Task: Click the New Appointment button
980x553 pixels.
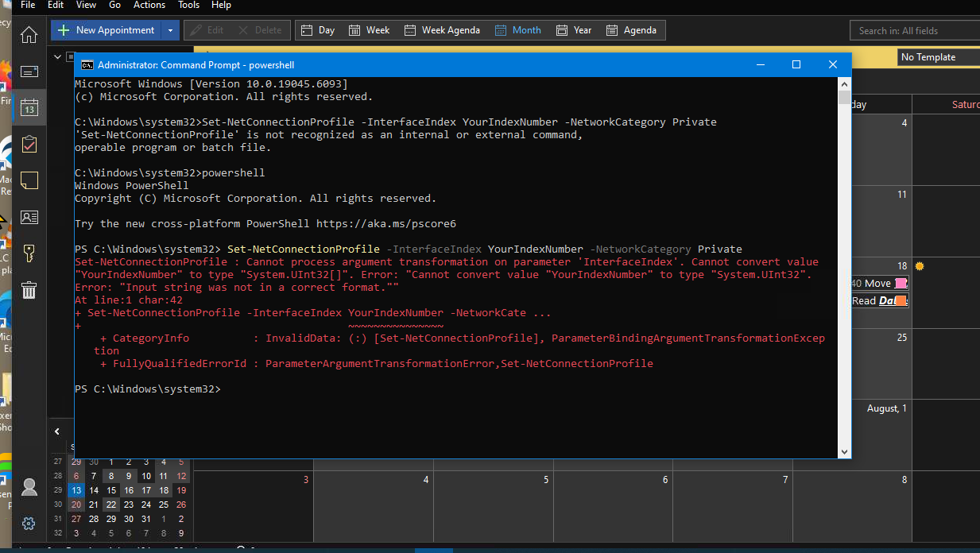Action: click(x=107, y=30)
